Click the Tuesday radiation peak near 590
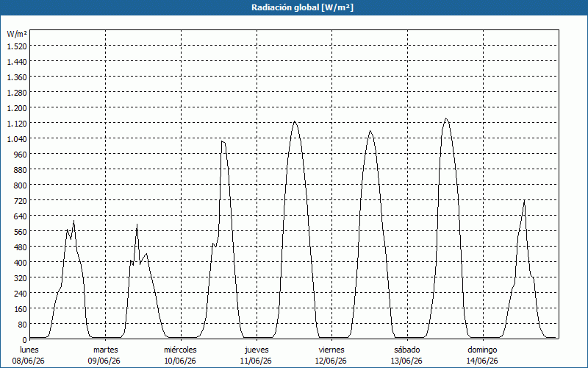 (137, 224)
